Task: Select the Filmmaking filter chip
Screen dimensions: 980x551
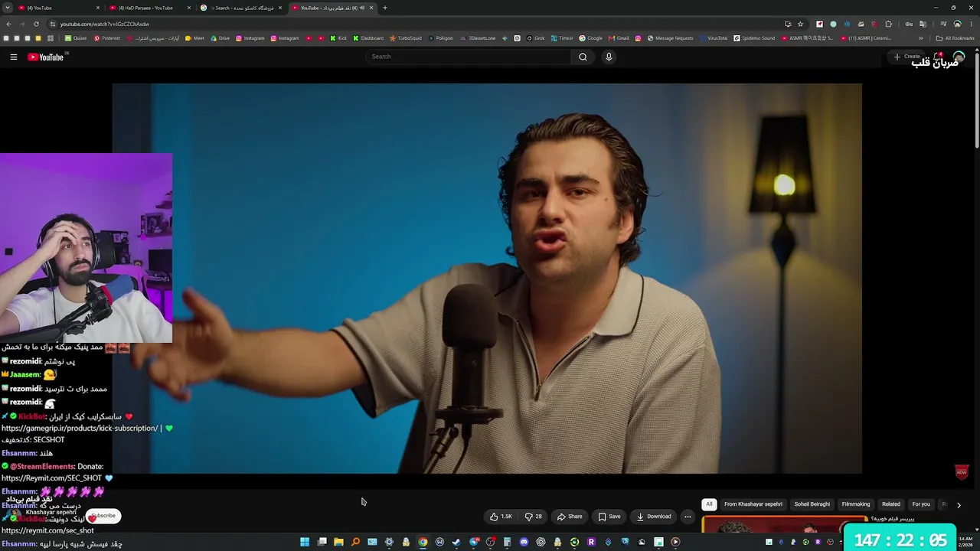Action: pyautogui.click(x=856, y=504)
